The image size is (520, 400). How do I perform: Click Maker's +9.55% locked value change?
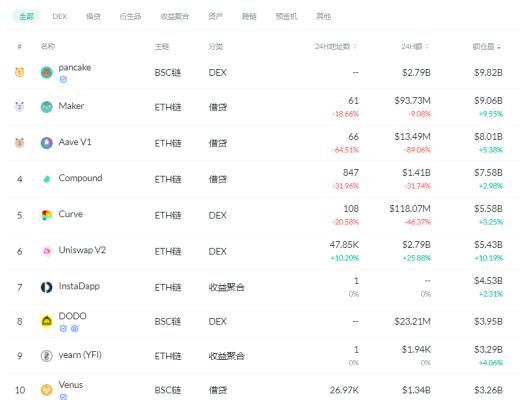[491, 114]
